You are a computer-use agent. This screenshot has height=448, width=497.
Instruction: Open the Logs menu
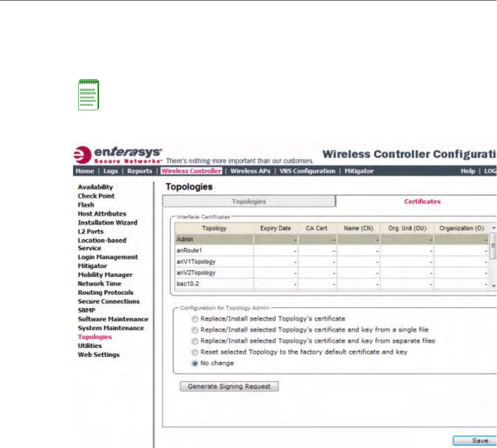pos(111,171)
